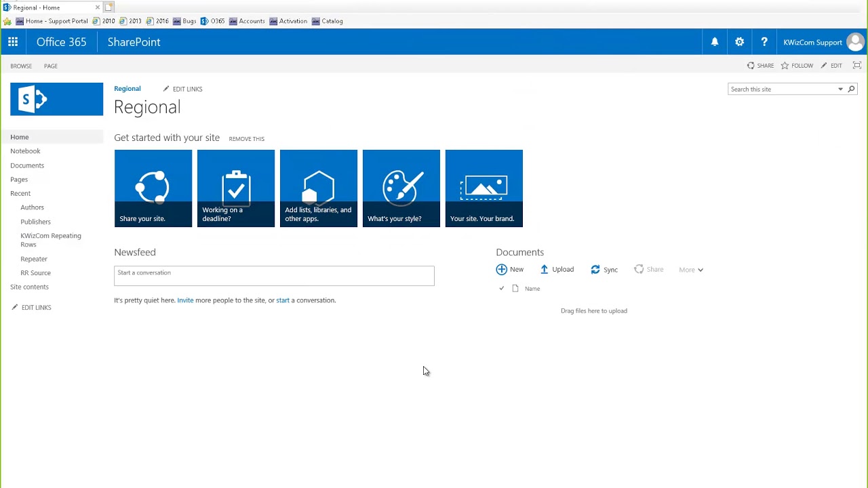Open Documents in the left navigation

coord(27,165)
